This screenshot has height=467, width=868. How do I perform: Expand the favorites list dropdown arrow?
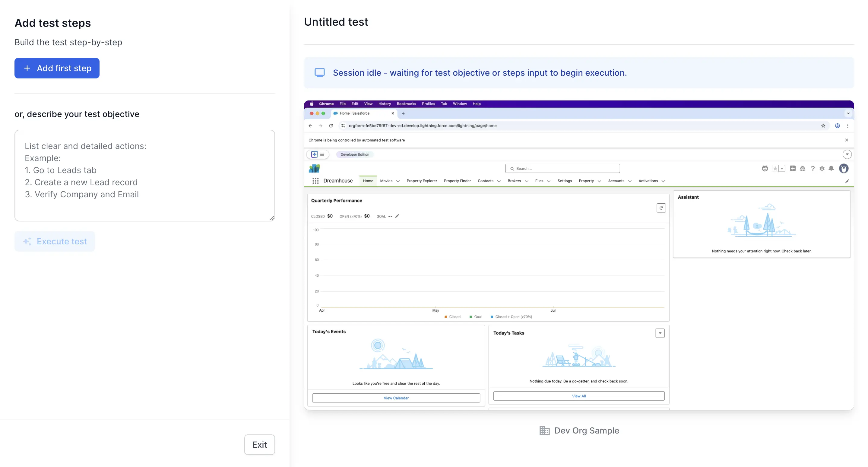[782, 168]
